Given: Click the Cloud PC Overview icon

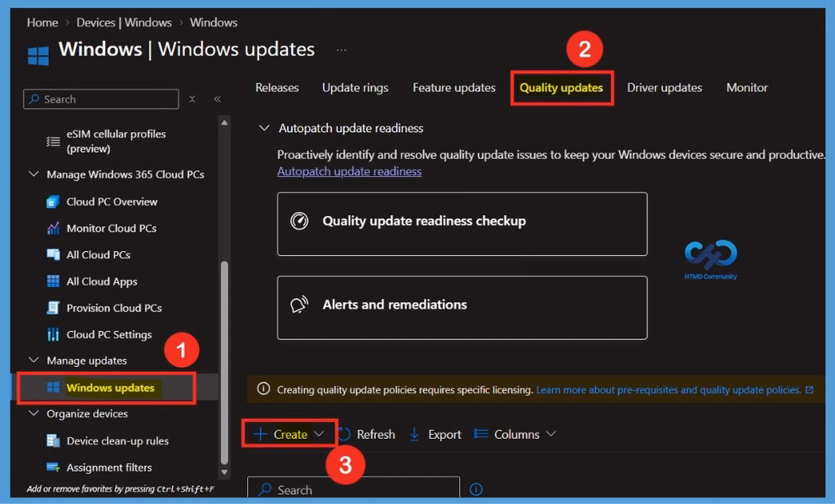Looking at the screenshot, I should (53, 202).
